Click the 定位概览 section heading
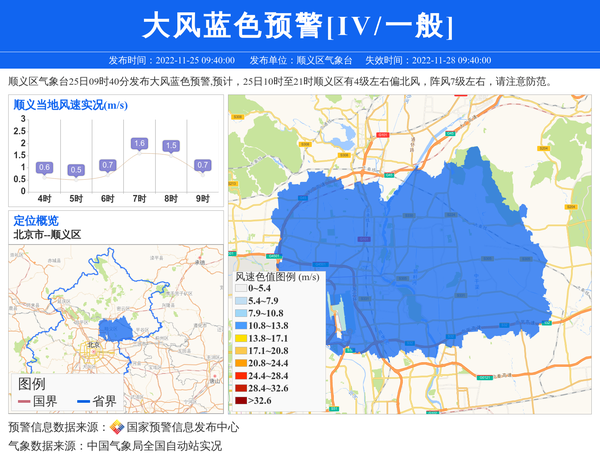Image resolution: width=600 pixels, height=471 pixels. pyautogui.click(x=36, y=220)
